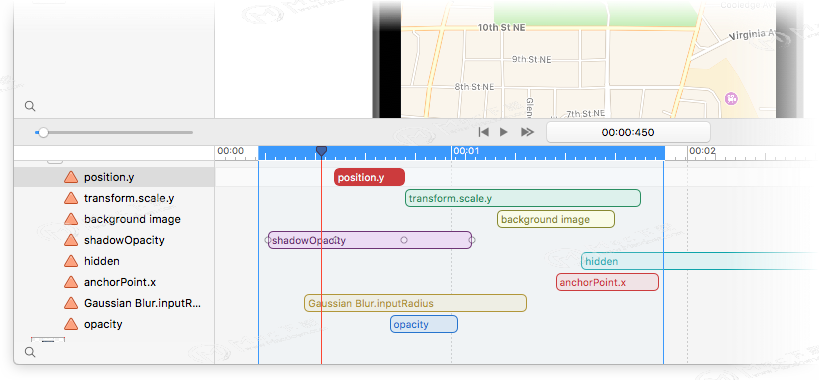Select the anchorPoint.x row

point(114,282)
